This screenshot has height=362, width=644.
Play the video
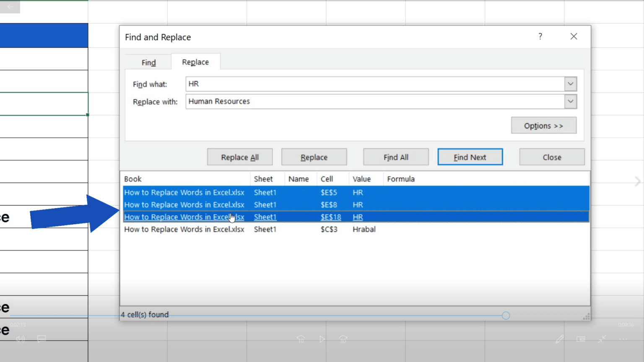(x=322, y=339)
